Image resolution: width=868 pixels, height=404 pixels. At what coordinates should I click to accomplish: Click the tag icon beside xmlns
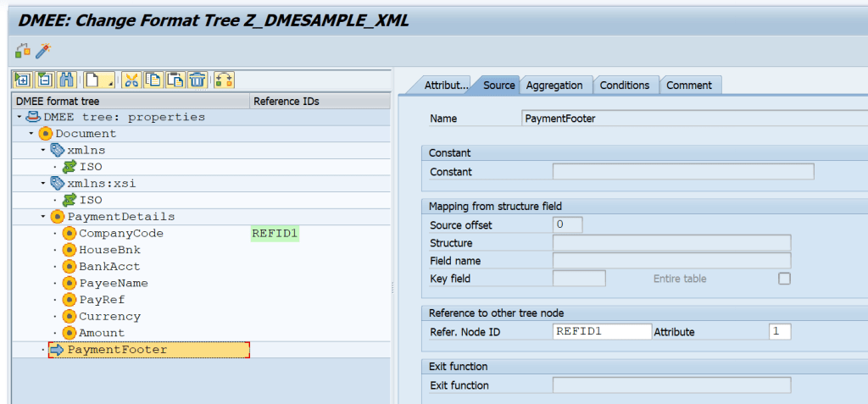click(x=57, y=151)
